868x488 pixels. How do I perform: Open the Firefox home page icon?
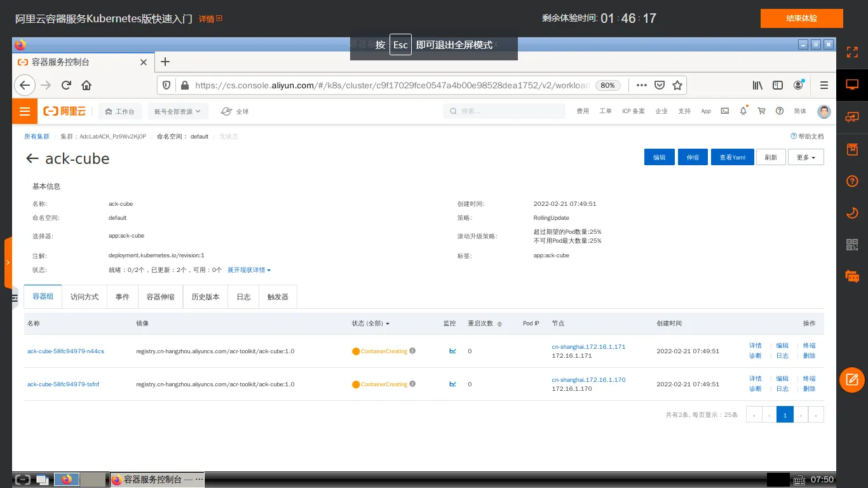(86, 85)
